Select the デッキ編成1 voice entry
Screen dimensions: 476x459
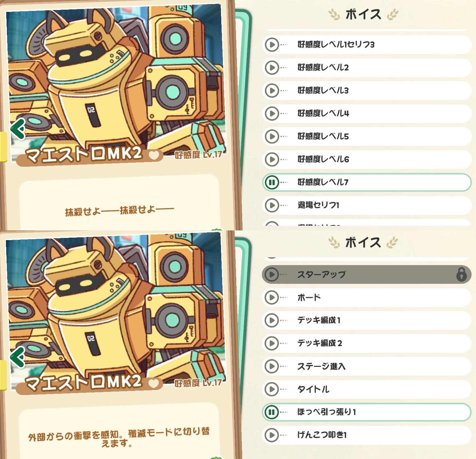367,320
